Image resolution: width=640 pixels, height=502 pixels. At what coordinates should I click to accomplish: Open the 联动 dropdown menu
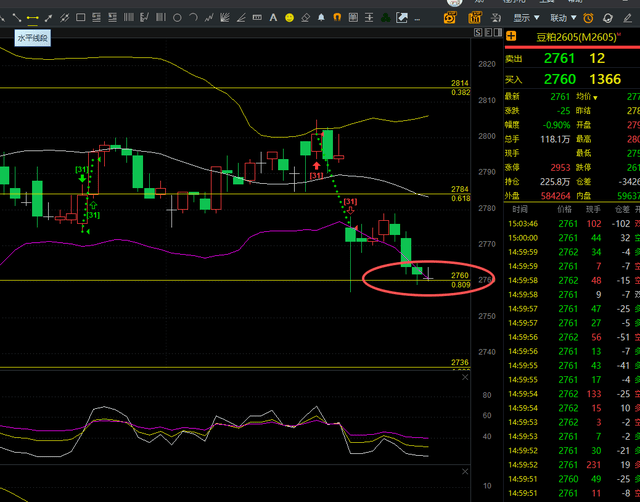coord(563,18)
